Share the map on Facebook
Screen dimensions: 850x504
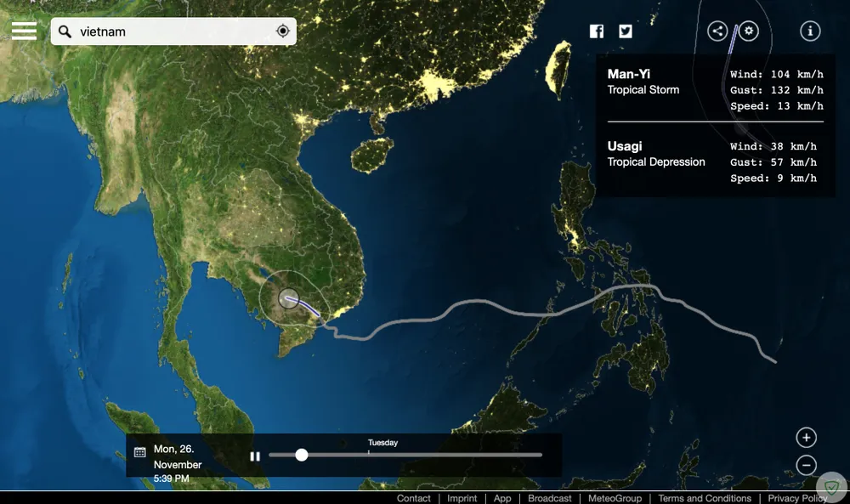click(x=597, y=31)
